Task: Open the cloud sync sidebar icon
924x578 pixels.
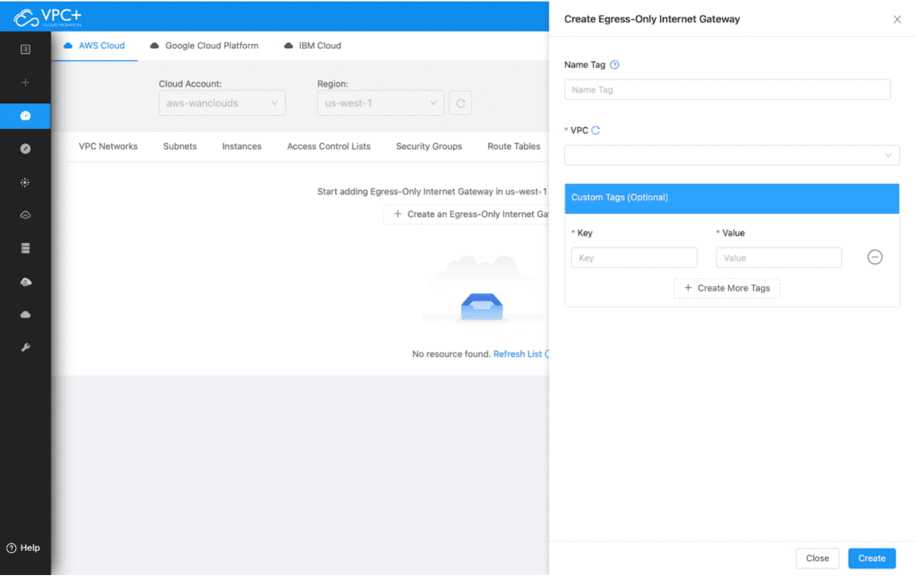Action: tap(26, 215)
